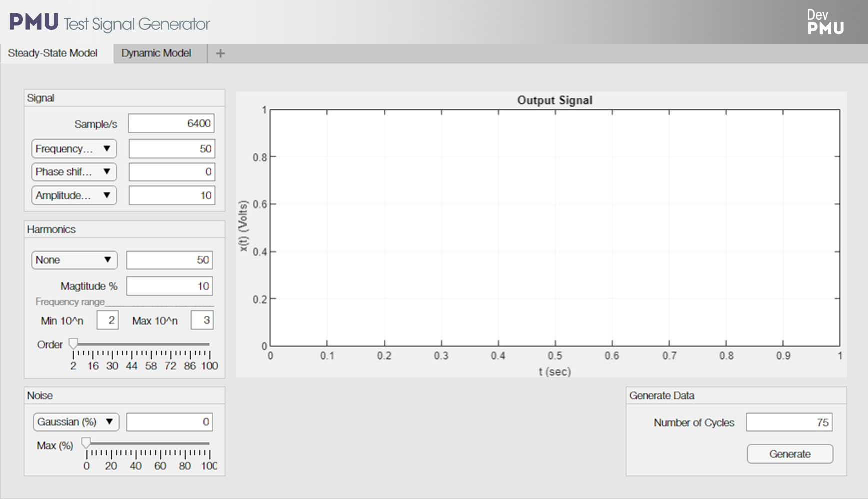The height and width of the screenshot is (499, 868).
Task: Edit the Sample/s value field
Action: click(171, 123)
